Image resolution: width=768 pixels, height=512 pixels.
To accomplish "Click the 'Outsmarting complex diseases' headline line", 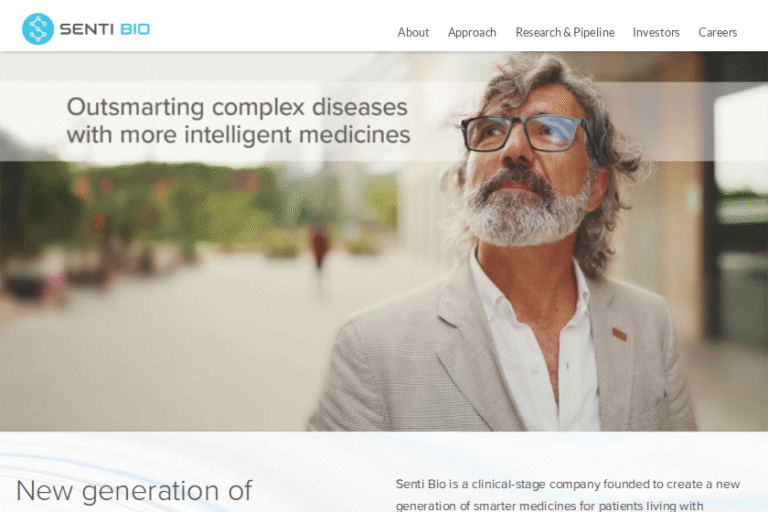I will click(237, 107).
